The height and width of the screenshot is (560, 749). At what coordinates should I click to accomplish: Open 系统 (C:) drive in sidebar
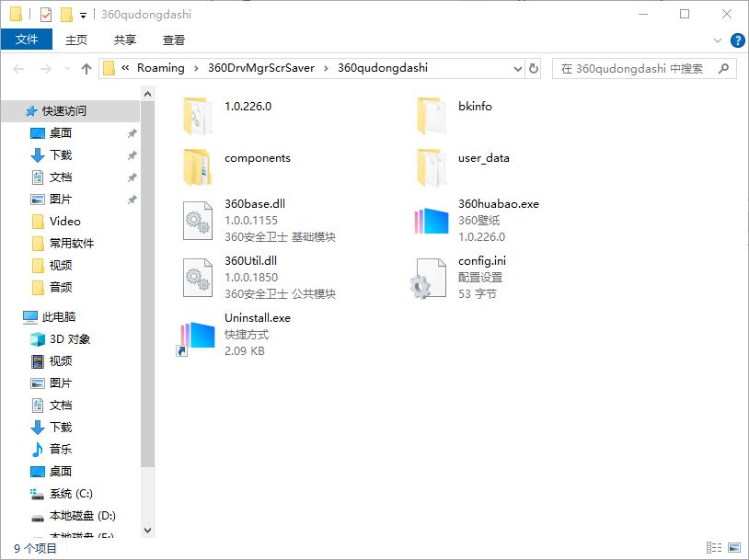61,493
